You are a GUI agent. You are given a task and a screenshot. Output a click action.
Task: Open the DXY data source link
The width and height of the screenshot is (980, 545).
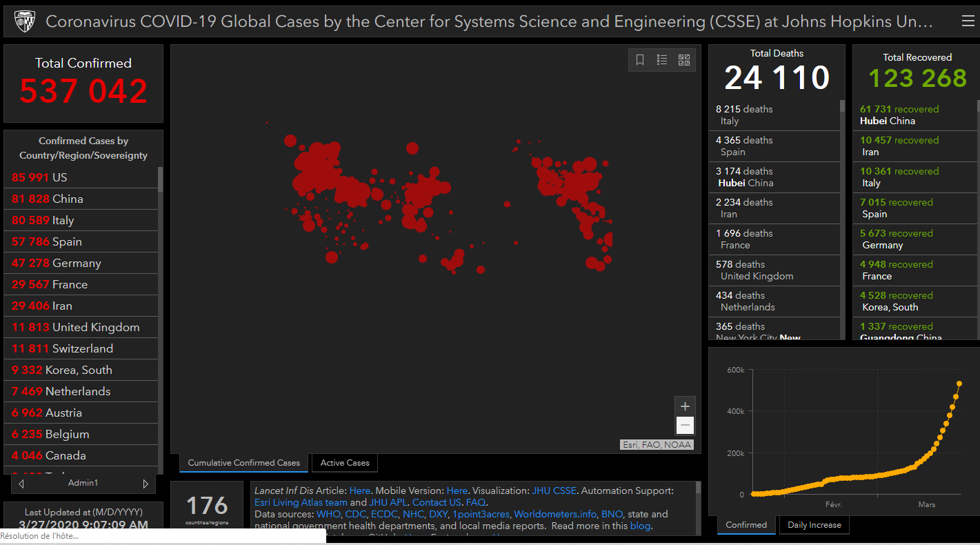click(439, 515)
